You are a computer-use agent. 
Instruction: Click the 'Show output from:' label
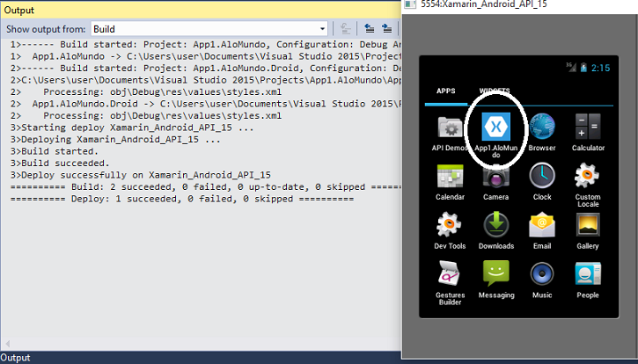pos(46,29)
